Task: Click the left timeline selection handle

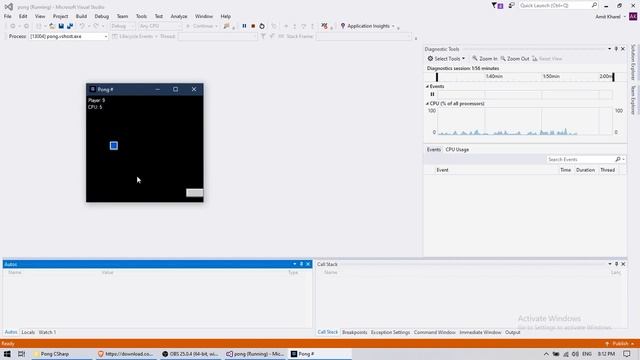Action: (x=437, y=77)
